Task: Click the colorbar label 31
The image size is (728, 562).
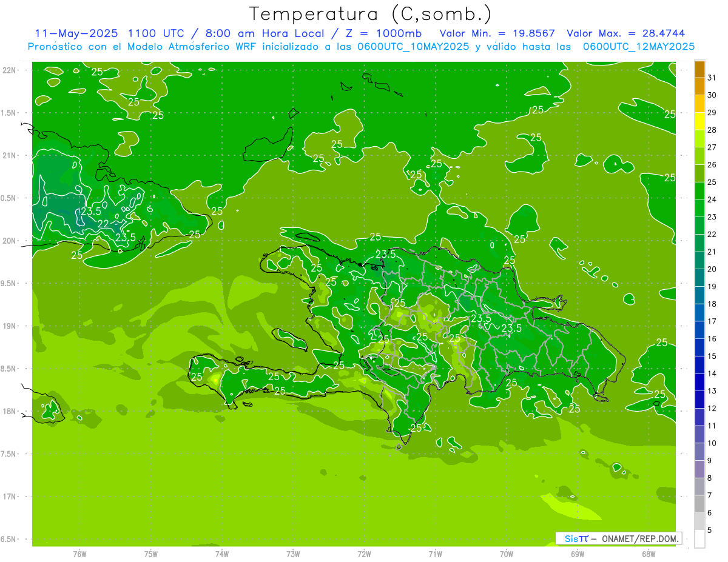Action: click(x=712, y=78)
